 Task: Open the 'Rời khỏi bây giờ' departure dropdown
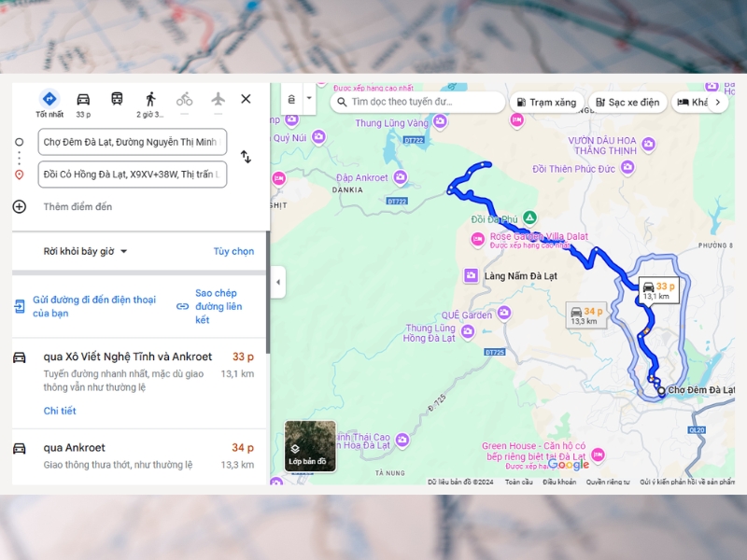pyautogui.click(x=85, y=251)
